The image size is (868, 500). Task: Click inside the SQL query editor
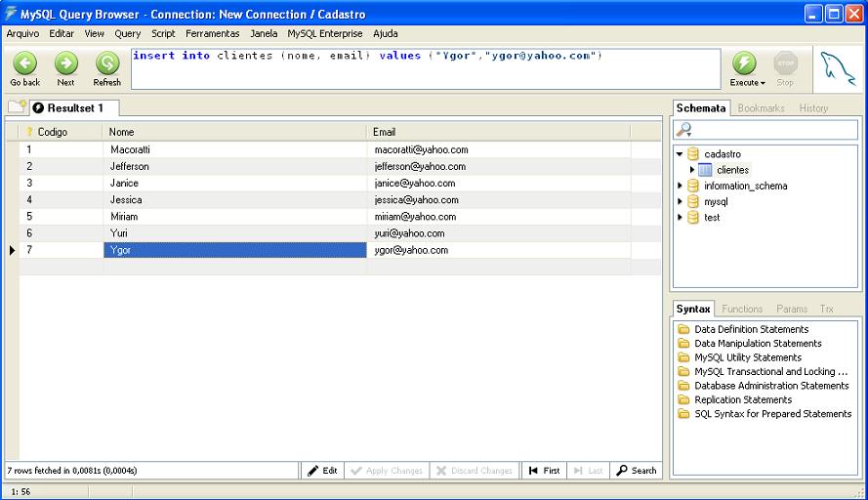click(425, 68)
